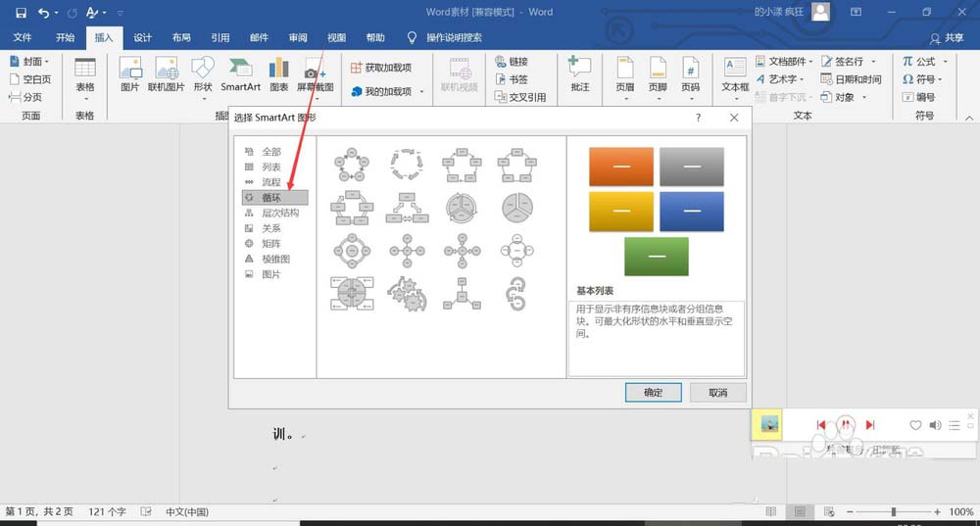Switch to Read Mode view in status bar
980x526 pixels.
771,511
